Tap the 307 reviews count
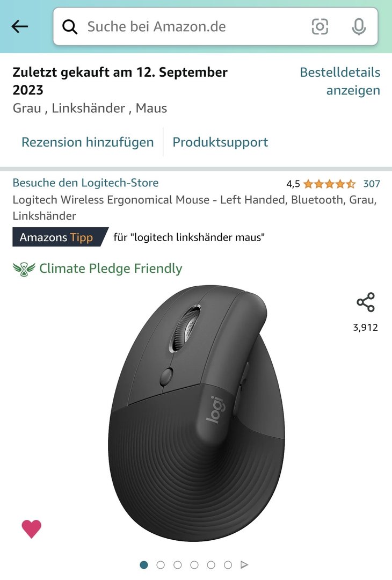Image resolution: width=392 pixels, height=580 pixels. click(x=372, y=184)
